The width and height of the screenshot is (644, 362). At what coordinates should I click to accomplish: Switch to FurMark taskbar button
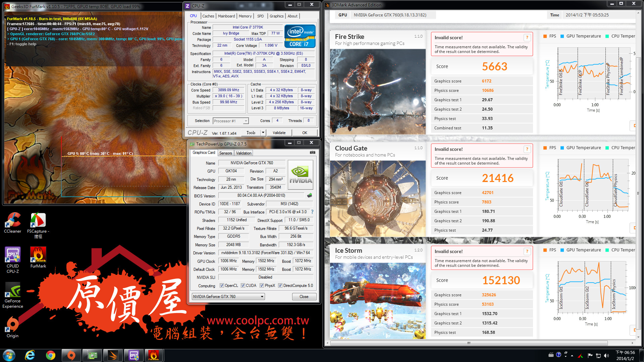[154, 355]
